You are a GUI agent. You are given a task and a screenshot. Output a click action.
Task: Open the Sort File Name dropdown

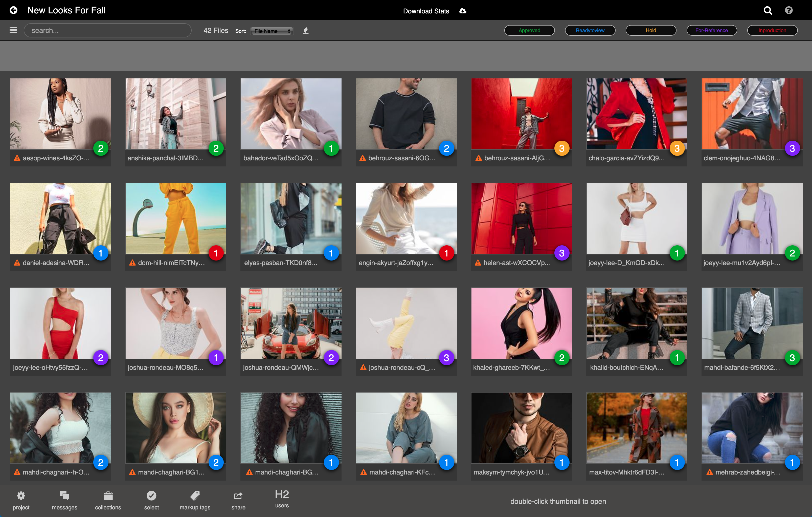click(272, 31)
